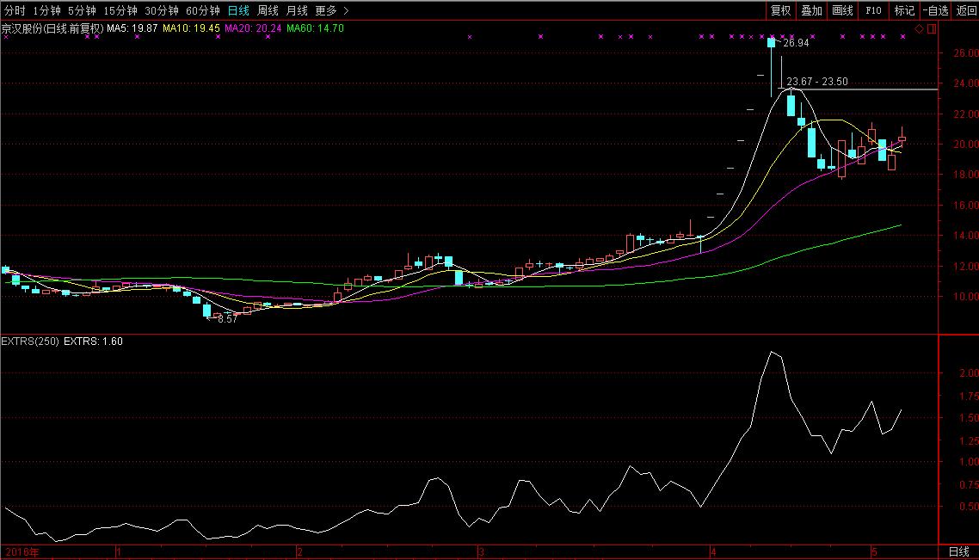
Task: Toggle the 复权 price adjustment option
Action: point(780,10)
